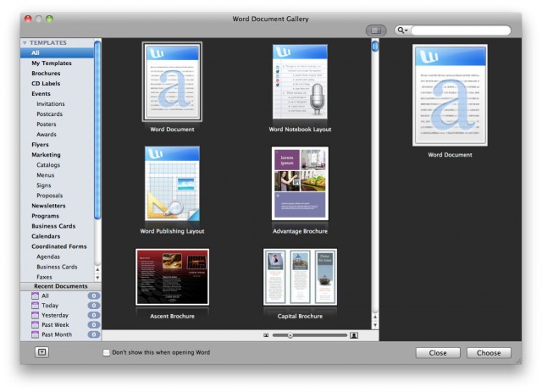Click the count badge beside Today
The image size is (542, 392).
pos(94,306)
